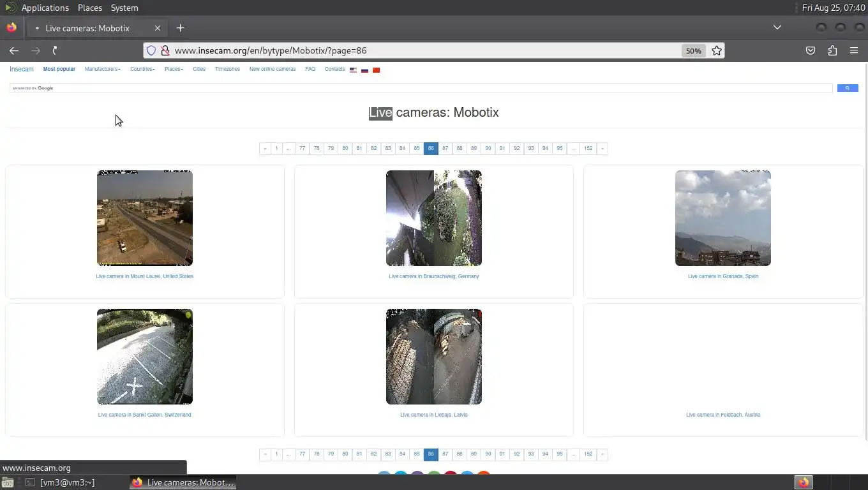868x490 pixels.
Task: Focus the Google enhanced search field
Action: coord(421,88)
